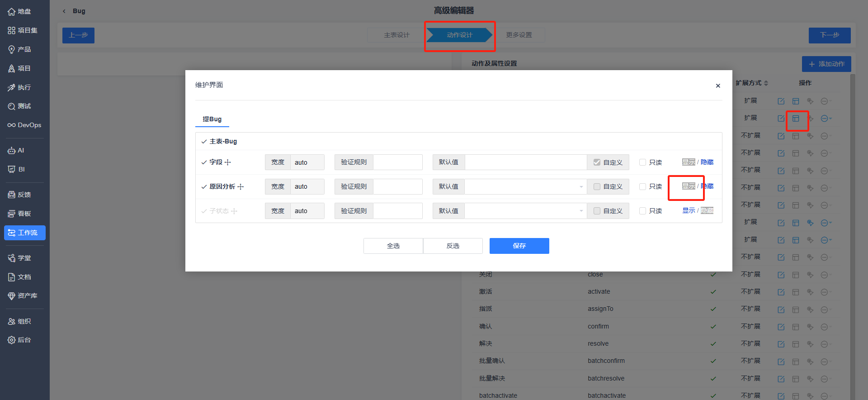
Task: Open more options in the 激活 activate row
Action: (x=826, y=292)
